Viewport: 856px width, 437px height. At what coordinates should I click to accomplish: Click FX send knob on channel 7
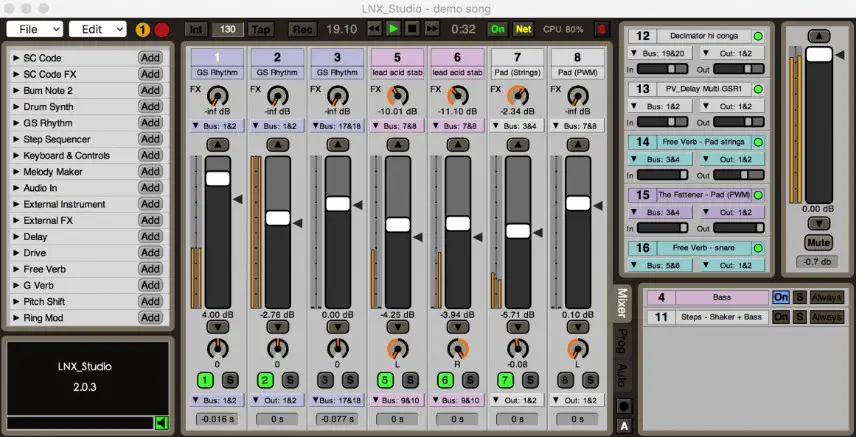click(x=518, y=96)
